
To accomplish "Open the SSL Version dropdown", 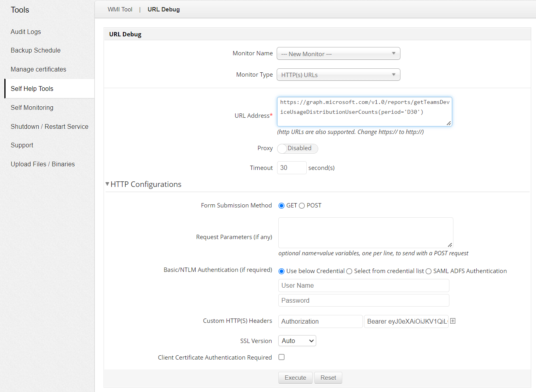I will pyautogui.click(x=297, y=341).
